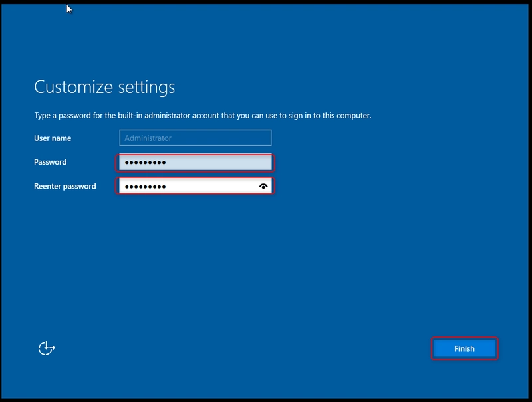The height and width of the screenshot is (402, 532).
Task: Click the 'Customize settings' heading
Action: (104, 88)
